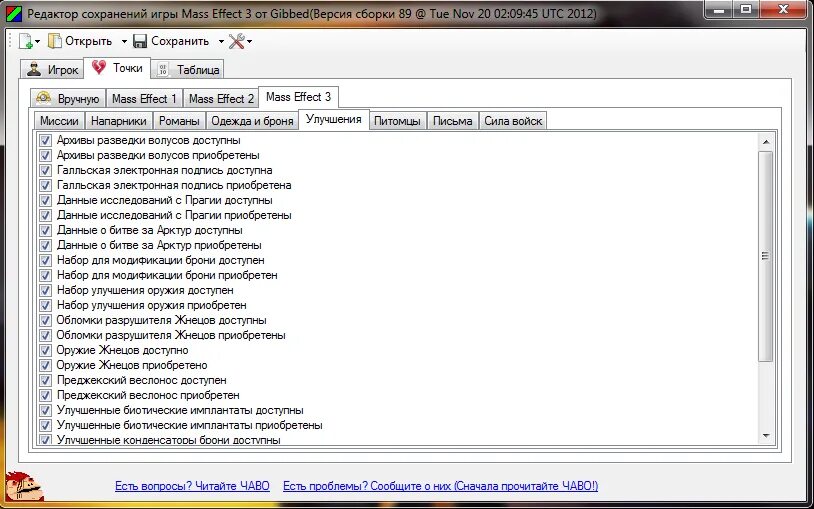Screen dimensions: 814x509
Task: Switch to the Письма tab
Action: (452, 121)
